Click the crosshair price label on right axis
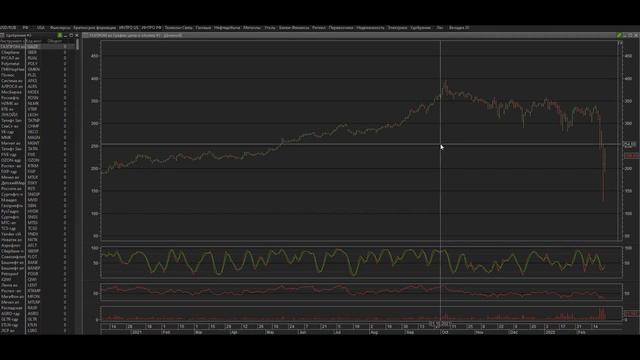This screenshot has height=360, width=640. pos(630,144)
